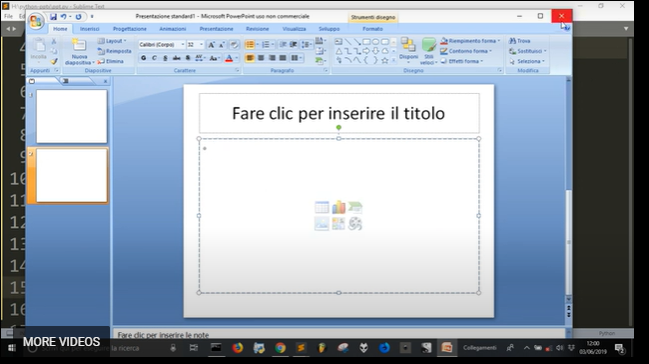The image size is (649, 364).
Task: Insert picture icon in content placeholder
Action: tap(322, 224)
